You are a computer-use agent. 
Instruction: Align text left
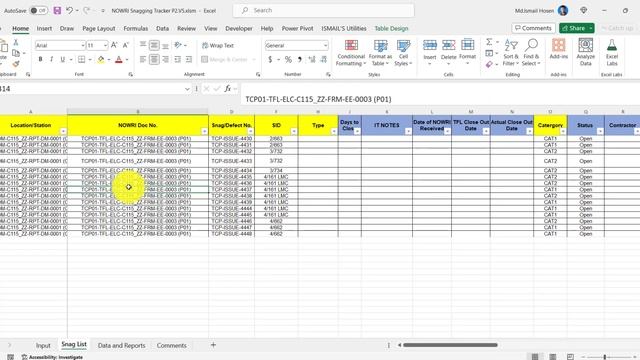coord(143,60)
